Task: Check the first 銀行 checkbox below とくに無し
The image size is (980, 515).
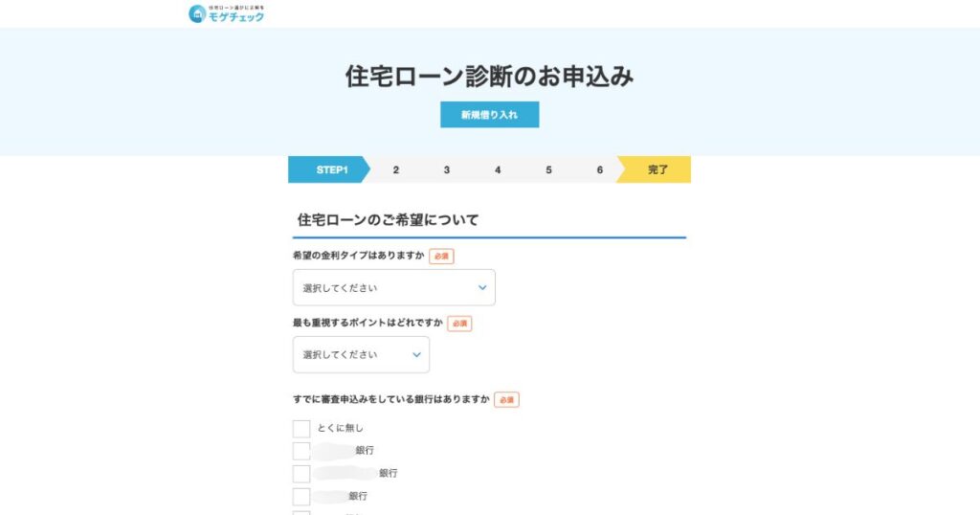Action: [301, 451]
